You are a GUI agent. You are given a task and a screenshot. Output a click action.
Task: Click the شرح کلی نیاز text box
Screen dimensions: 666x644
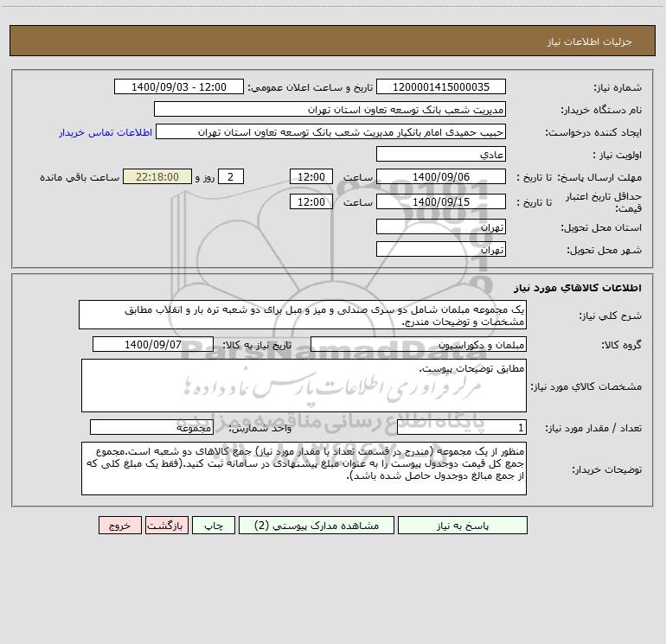pyautogui.click(x=303, y=315)
